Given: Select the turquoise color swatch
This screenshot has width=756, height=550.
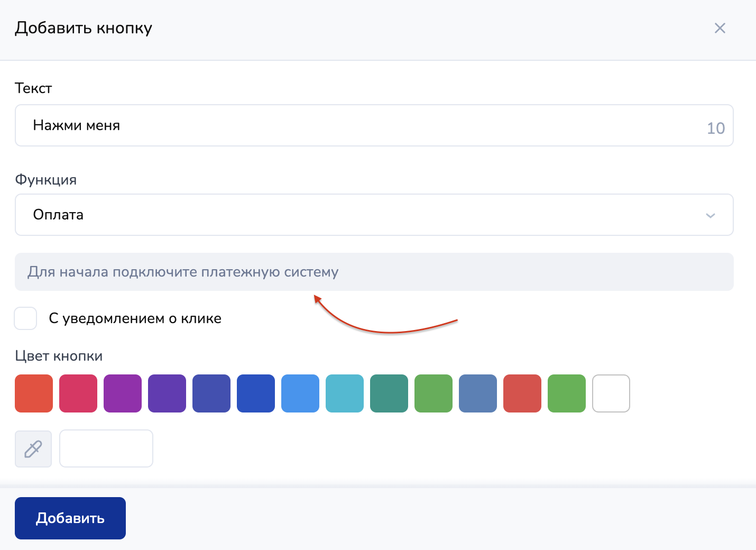Looking at the screenshot, I should 345,393.
